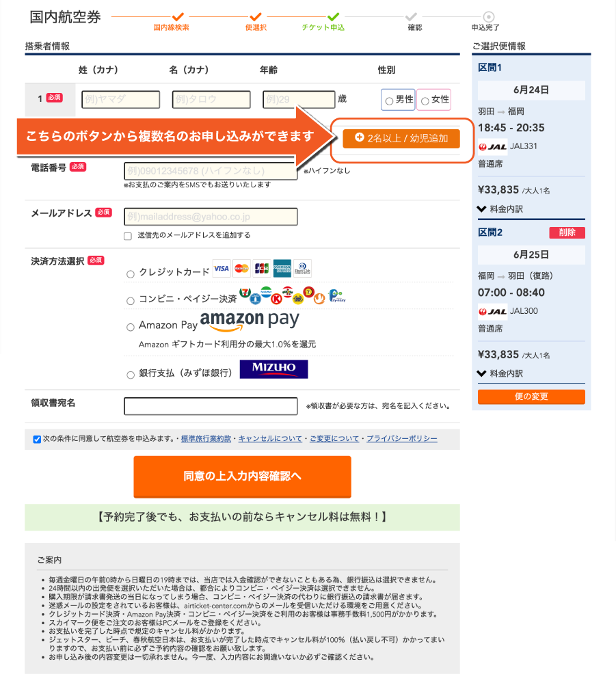Click the MIZUHO bank logo
Screen dimensions: 616x683
(273, 369)
